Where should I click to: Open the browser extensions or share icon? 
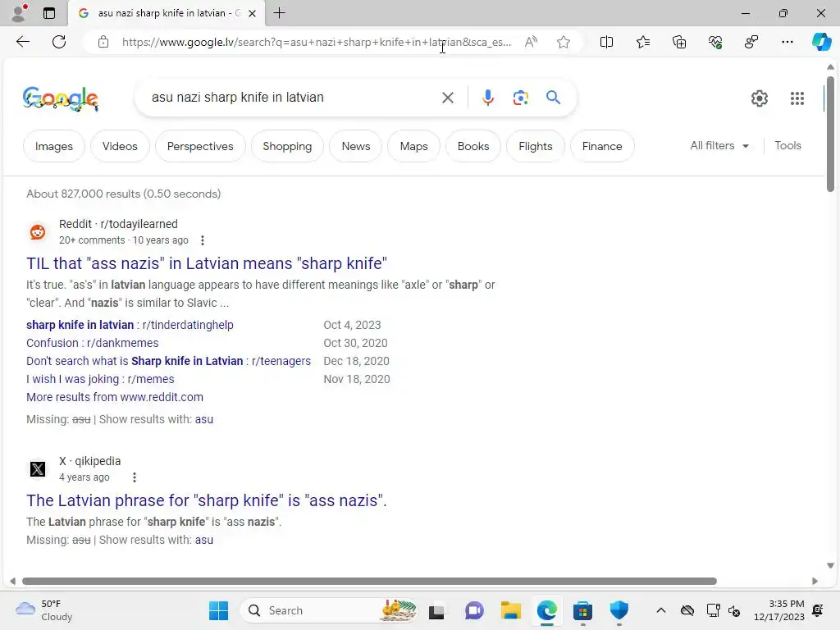(751, 42)
